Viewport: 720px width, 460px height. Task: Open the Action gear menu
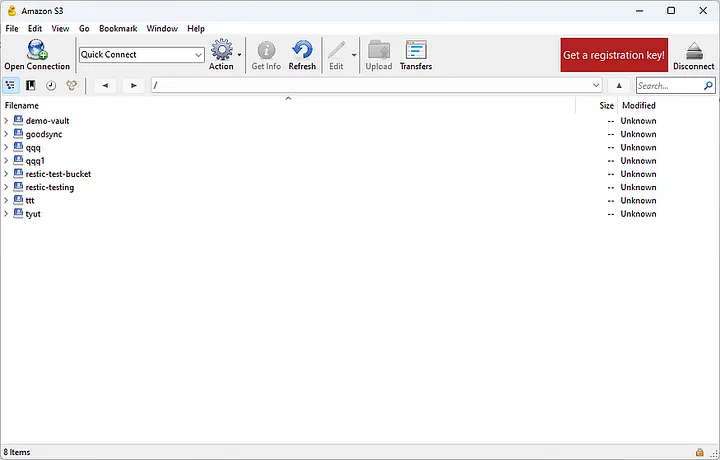tap(221, 55)
